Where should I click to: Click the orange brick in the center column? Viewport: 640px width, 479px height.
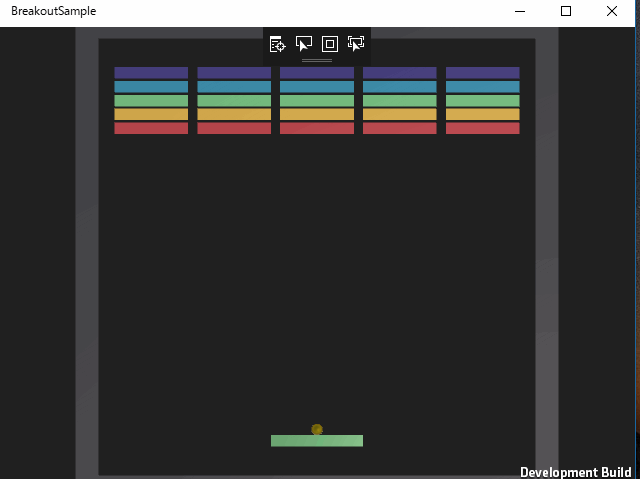tap(317, 114)
